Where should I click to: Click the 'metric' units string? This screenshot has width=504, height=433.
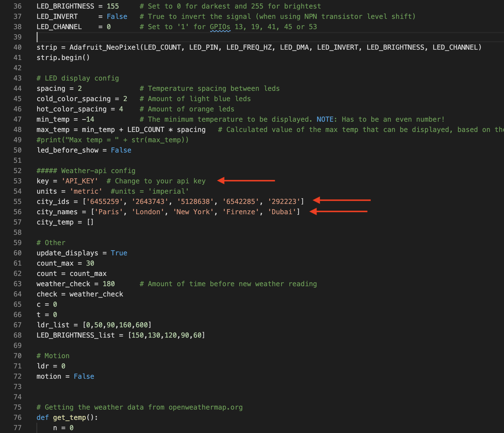[86, 191]
